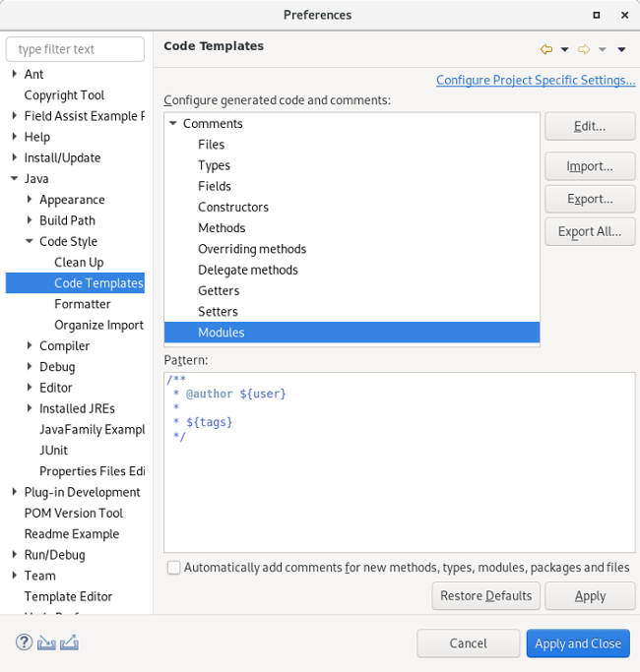This screenshot has width=640, height=672.
Task: Enable automatically add comments checkbox
Action: 174,568
